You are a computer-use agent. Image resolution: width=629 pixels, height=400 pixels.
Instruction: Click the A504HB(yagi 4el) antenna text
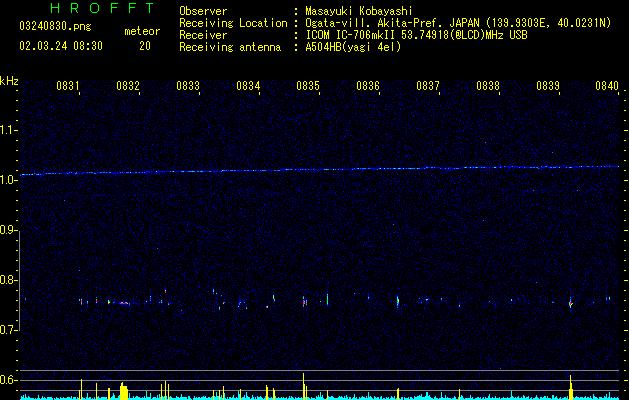click(353, 47)
